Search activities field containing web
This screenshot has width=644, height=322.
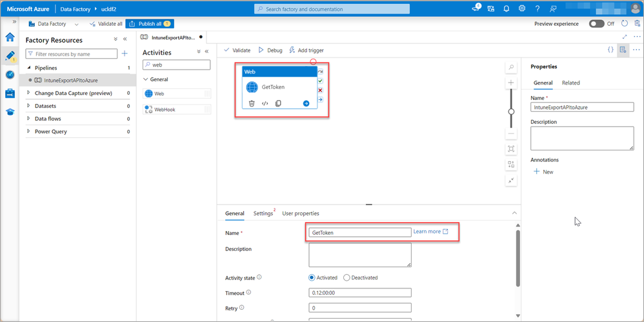176,65
